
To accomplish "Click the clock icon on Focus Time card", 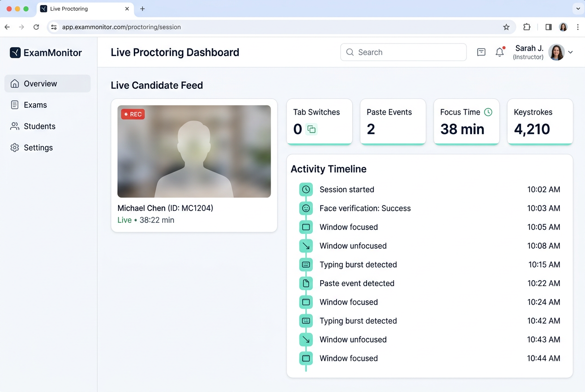I will point(489,112).
